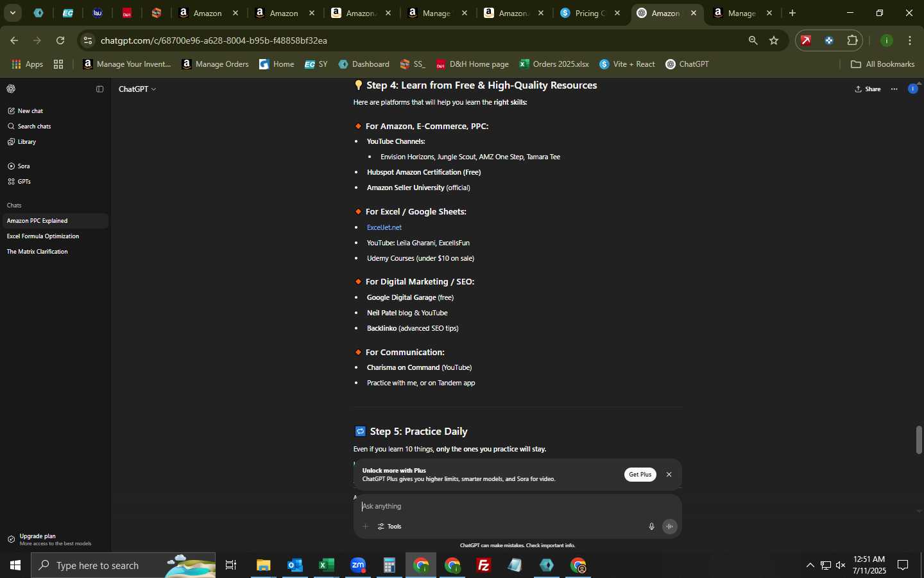
Task: Open the conversation options ellipsis menu
Action: tap(894, 89)
